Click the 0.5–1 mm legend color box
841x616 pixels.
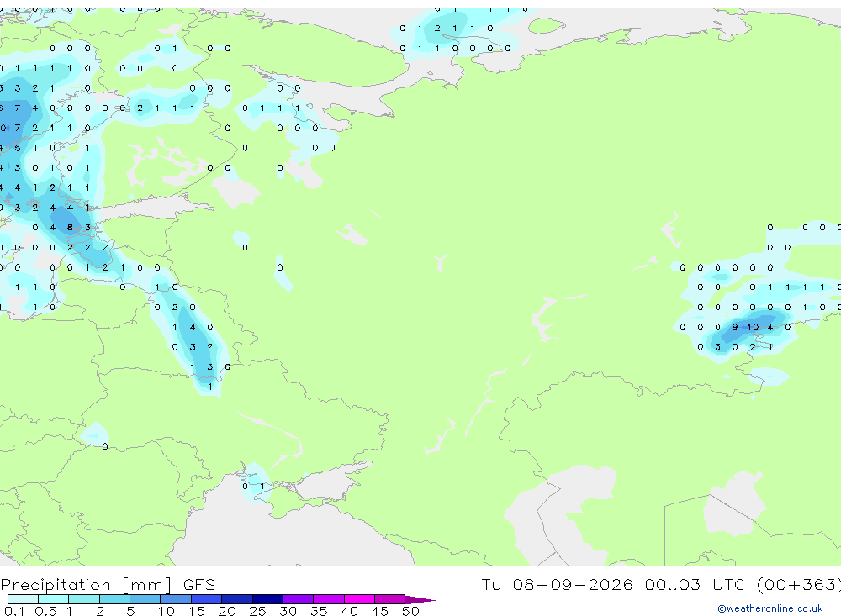pos(54,599)
